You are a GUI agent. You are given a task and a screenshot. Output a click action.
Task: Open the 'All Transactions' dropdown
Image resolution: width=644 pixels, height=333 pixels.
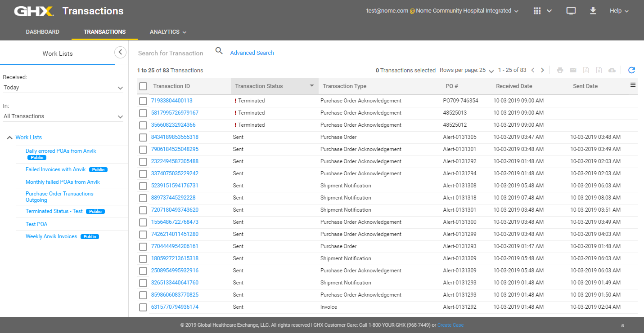(x=63, y=116)
